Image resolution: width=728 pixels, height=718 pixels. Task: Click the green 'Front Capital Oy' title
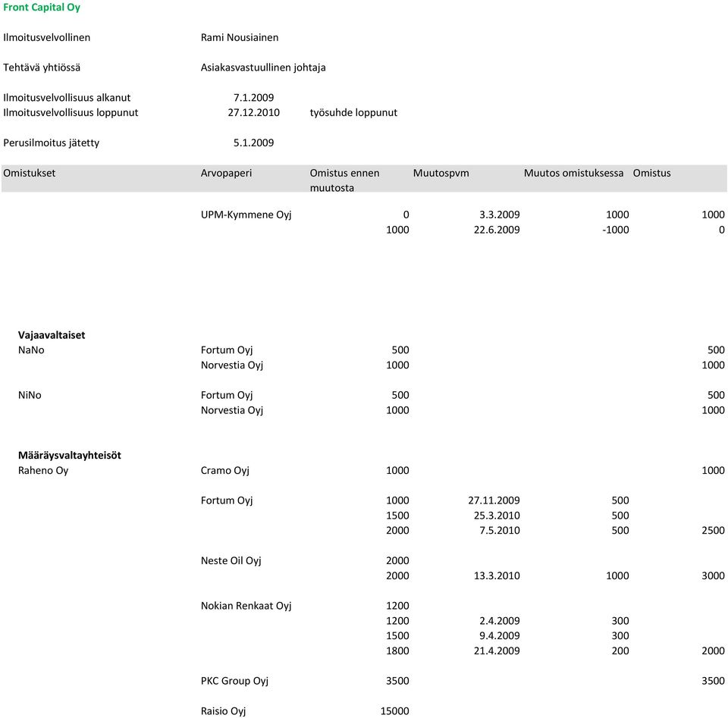point(41,8)
